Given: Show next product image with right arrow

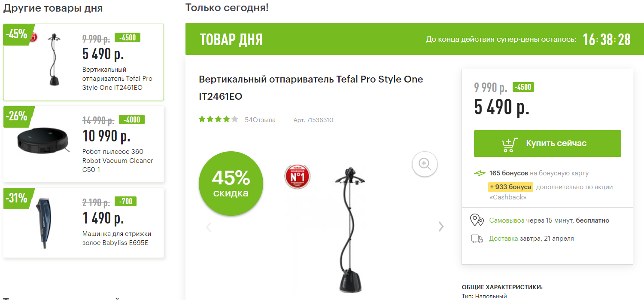Looking at the screenshot, I should pyautogui.click(x=441, y=227).
